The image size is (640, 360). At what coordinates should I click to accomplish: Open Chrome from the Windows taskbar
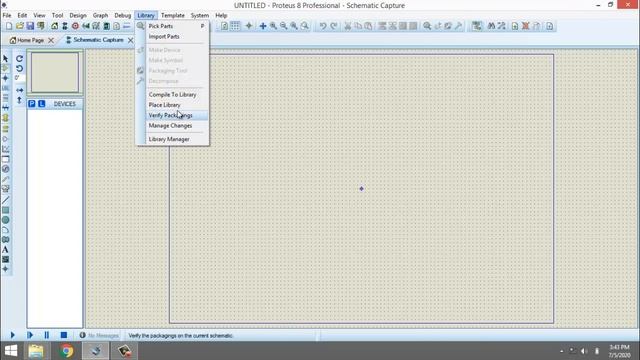[x=66, y=351]
